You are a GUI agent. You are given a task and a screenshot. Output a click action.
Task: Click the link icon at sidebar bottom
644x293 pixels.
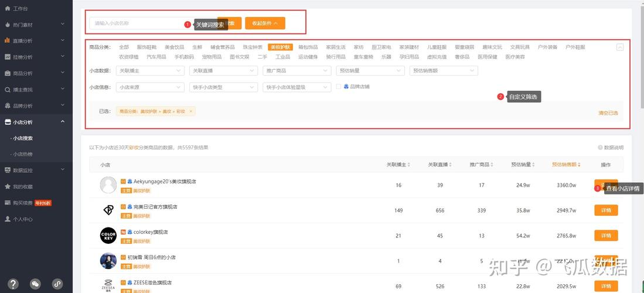(57, 284)
